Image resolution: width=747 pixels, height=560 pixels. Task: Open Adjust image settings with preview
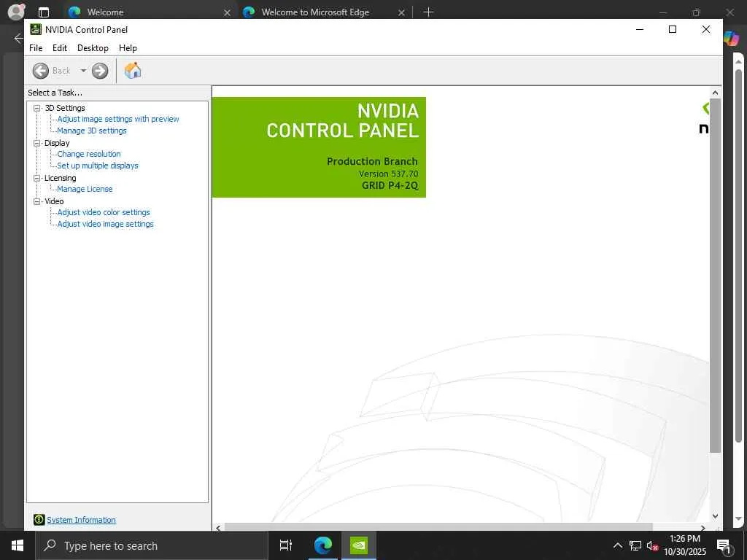(x=118, y=119)
